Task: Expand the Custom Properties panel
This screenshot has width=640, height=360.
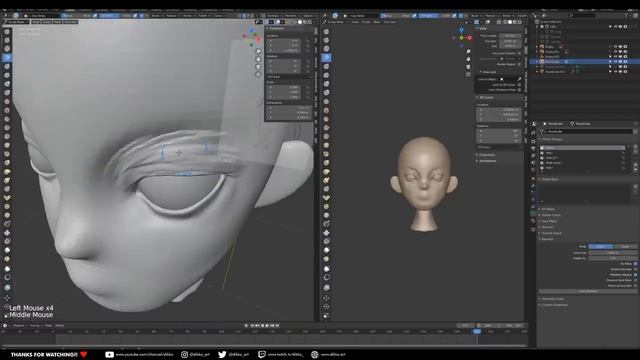Action: (554, 305)
